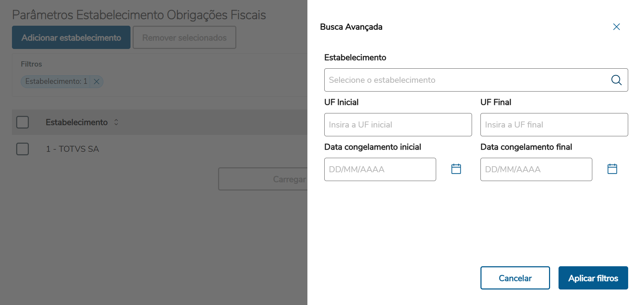
Task: Sort by Estabelecimento column arrows
Action: [116, 122]
